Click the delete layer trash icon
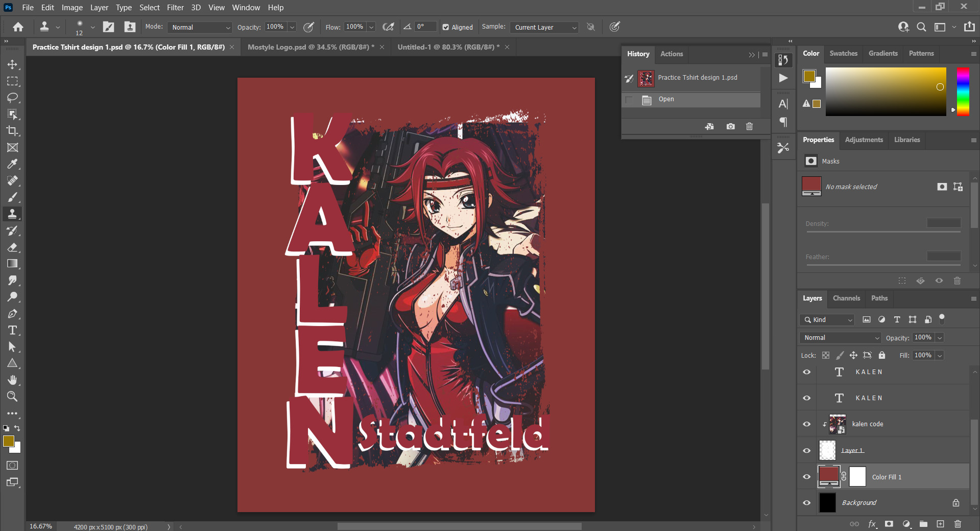 958,524
